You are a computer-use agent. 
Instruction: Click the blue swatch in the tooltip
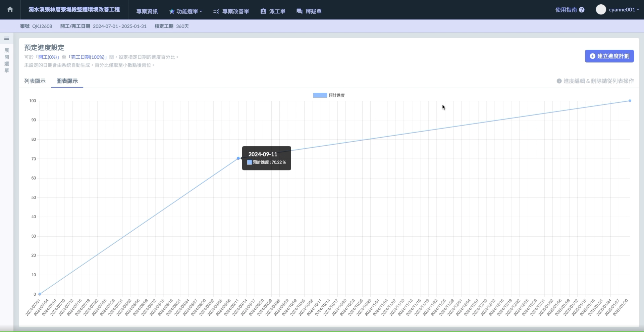(250, 162)
